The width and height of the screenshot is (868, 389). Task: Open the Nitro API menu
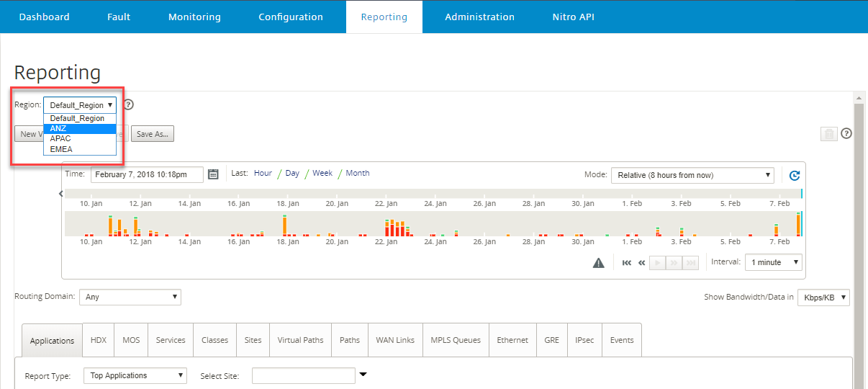click(574, 17)
